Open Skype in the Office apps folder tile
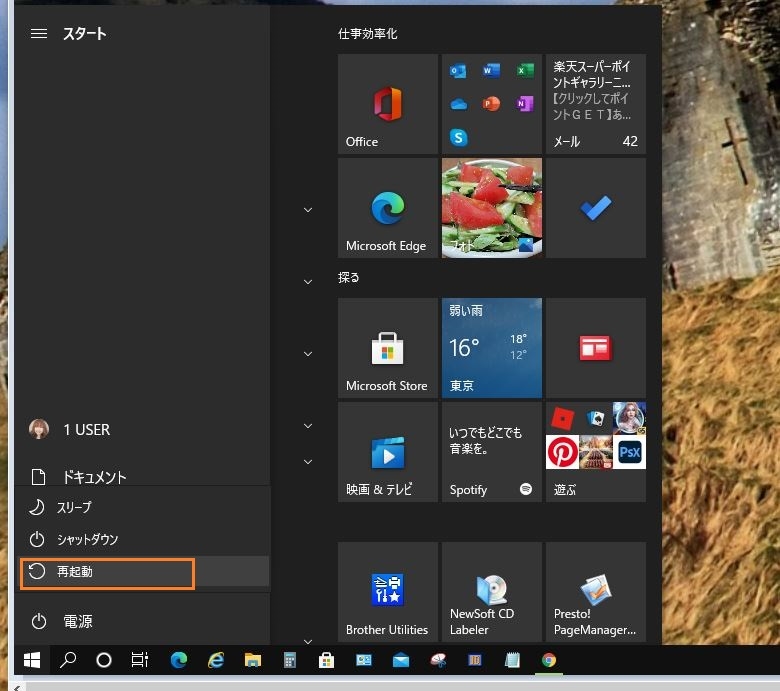Viewport: 780px width, 691px height. (x=458, y=137)
